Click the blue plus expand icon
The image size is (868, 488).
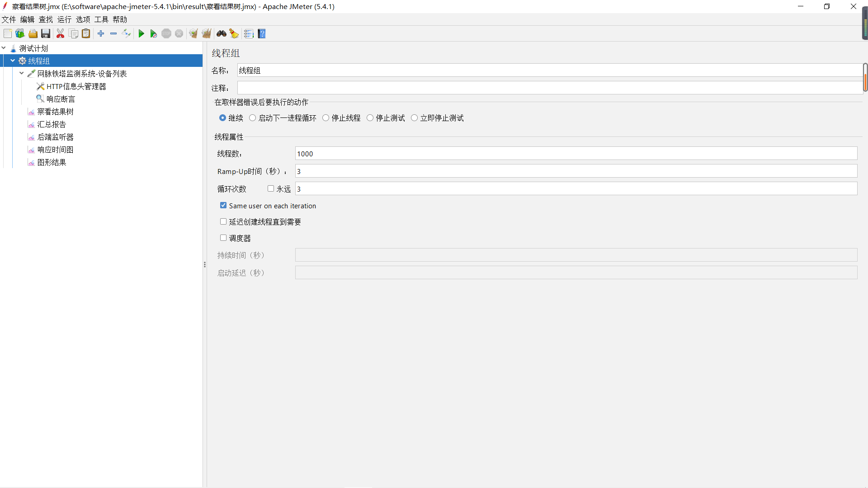click(x=101, y=34)
